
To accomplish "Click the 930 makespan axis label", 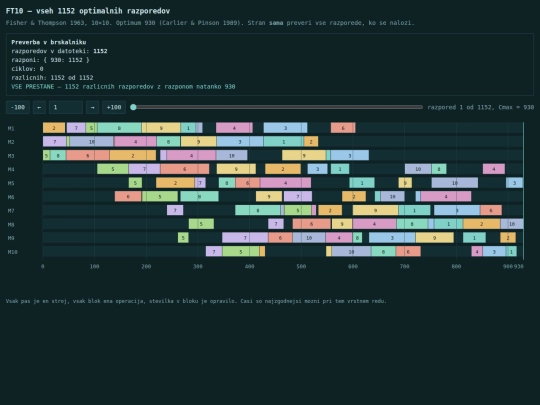I will click(x=519, y=266).
